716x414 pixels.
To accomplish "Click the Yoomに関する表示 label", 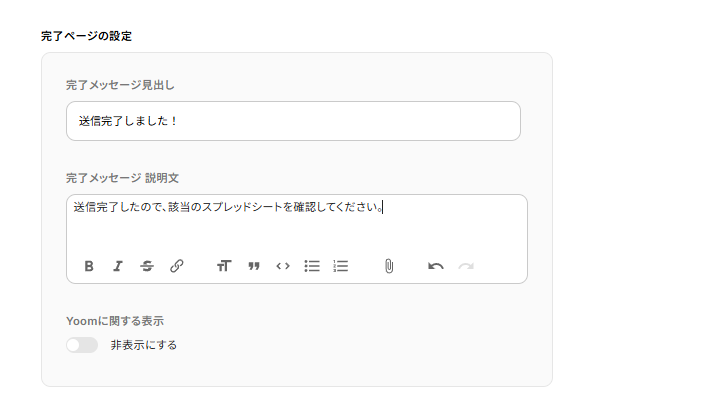I will point(114,321).
